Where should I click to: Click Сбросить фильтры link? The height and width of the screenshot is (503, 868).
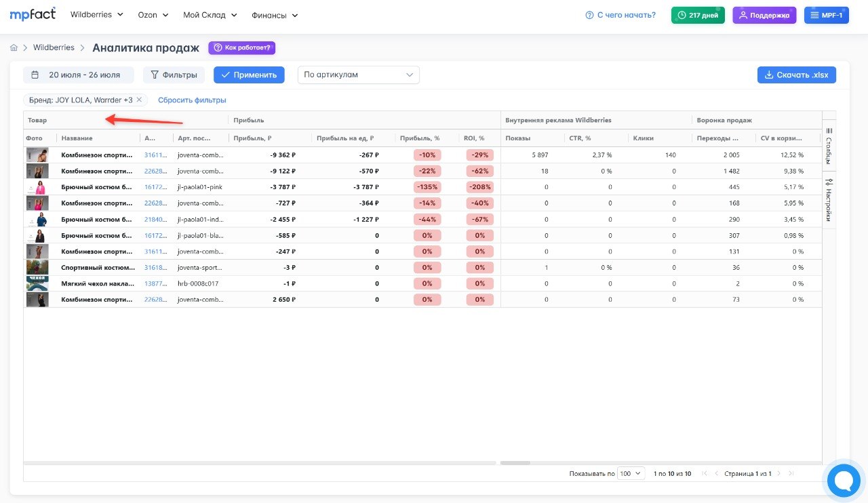click(192, 100)
